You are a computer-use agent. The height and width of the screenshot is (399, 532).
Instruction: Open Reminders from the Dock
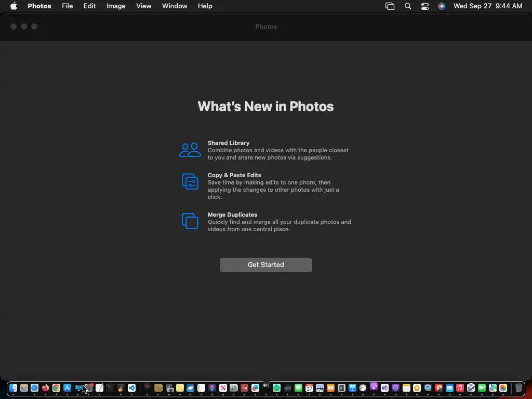201,388
